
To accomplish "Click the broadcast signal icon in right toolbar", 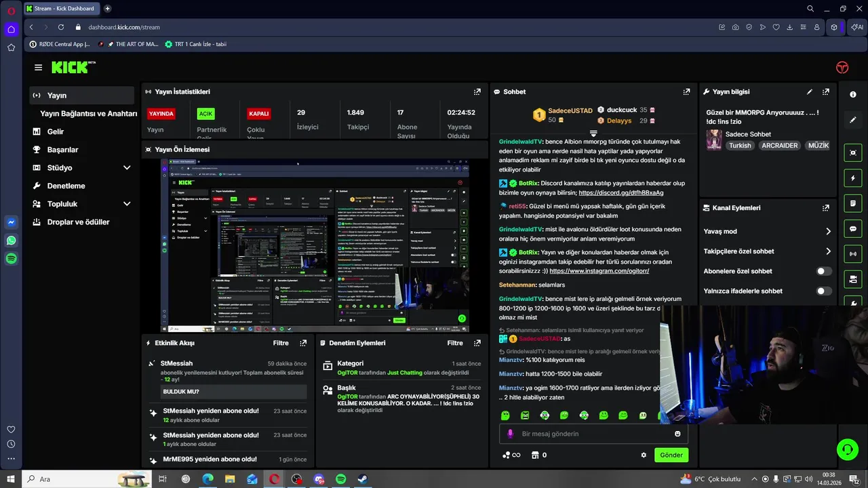I will (853, 254).
